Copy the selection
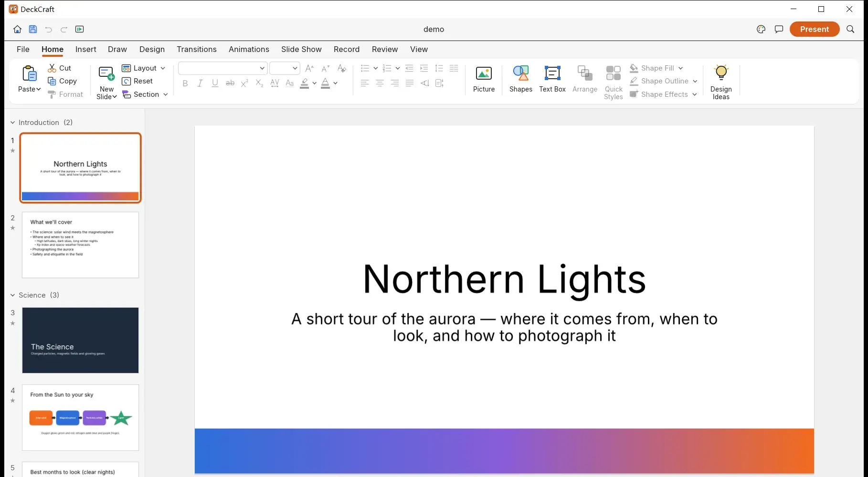The image size is (868, 477). click(x=62, y=81)
